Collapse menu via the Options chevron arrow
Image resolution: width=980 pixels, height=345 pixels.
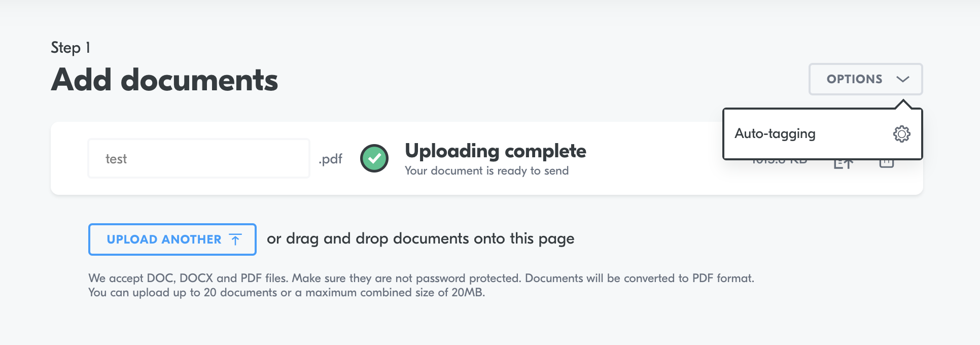click(902, 79)
